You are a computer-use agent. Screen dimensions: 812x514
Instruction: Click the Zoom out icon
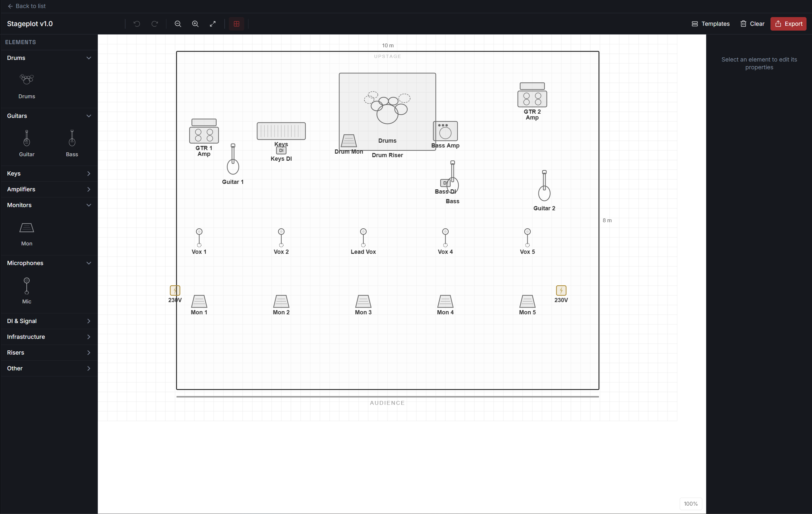[x=178, y=24]
